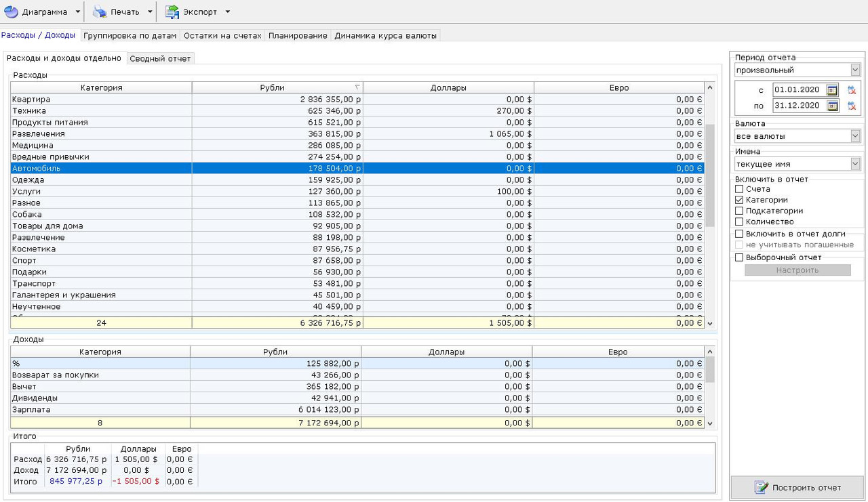Switch to Динамика курса валюты tab
The width and height of the screenshot is (868, 502).
(385, 35)
